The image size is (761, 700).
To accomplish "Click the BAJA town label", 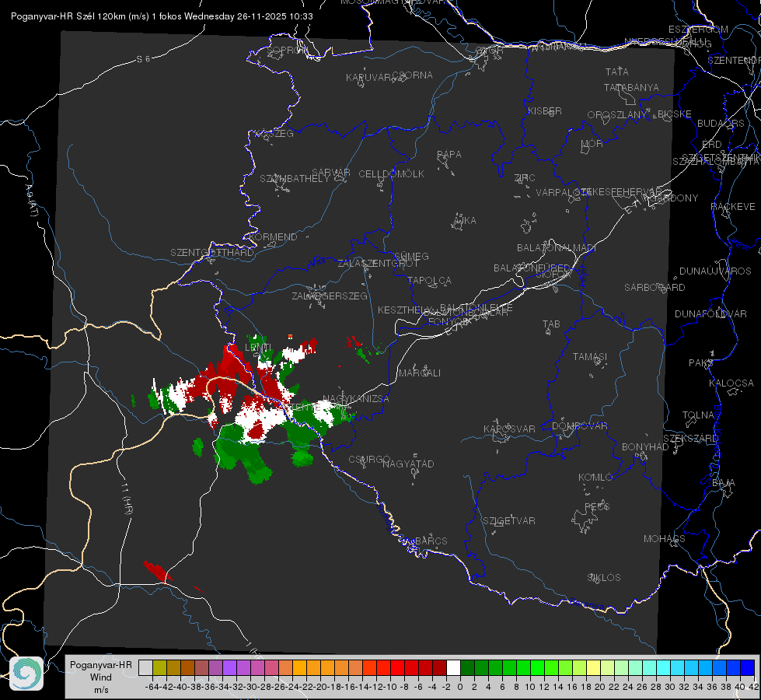I will (724, 483).
